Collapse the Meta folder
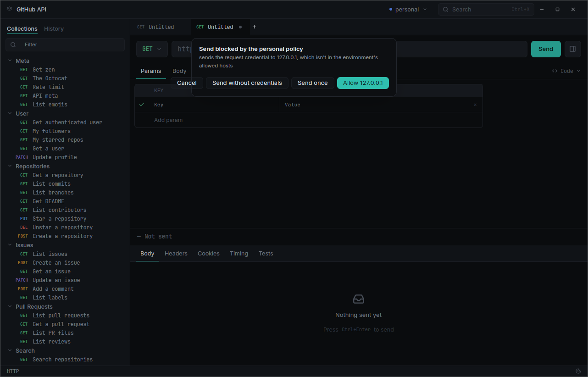The height and width of the screenshot is (377, 588). click(10, 61)
